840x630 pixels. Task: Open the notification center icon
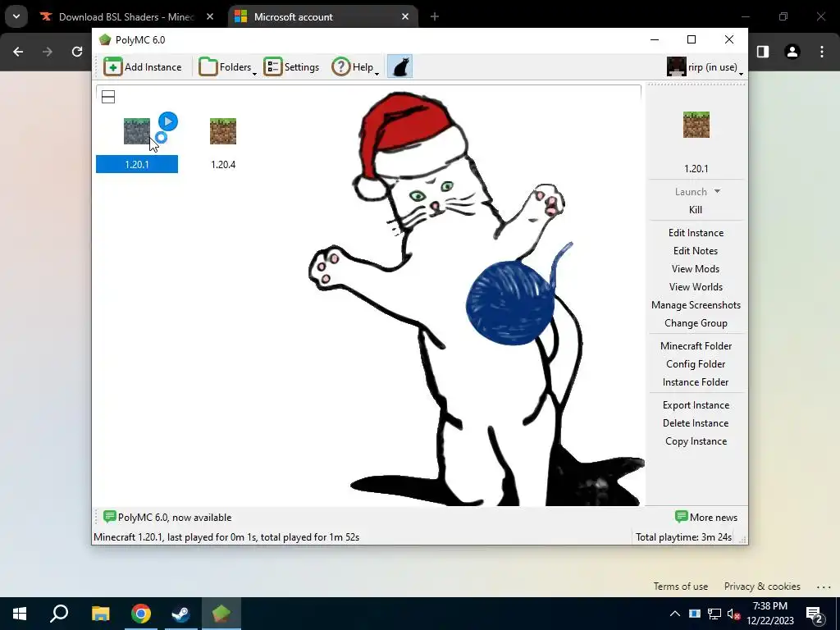pyautogui.click(x=815, y=614)
